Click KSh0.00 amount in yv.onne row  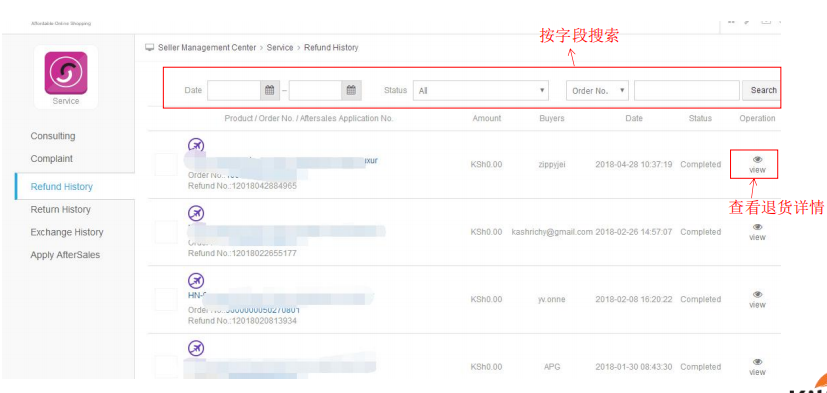click(486, 300)
